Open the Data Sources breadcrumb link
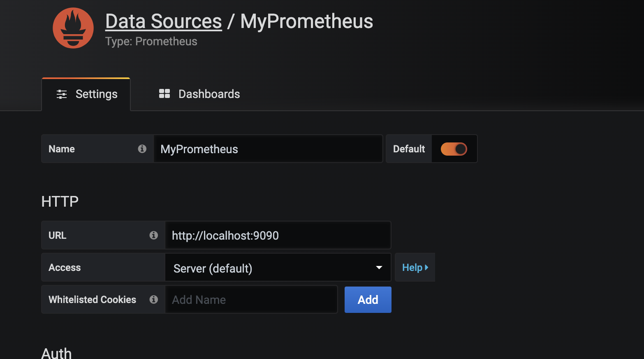The width and height of the screenshot is (644, 359). pyautogui.click(x=164, y=21)
